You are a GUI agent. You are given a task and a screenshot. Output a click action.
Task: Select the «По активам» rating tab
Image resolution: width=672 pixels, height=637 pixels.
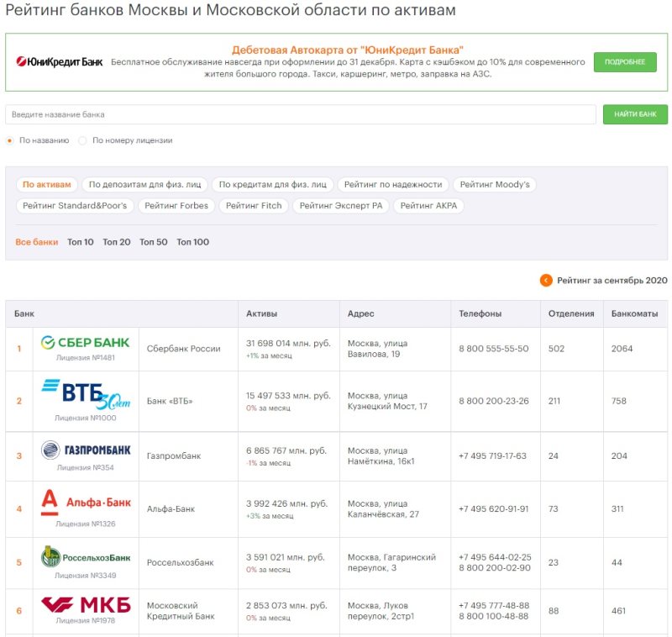47,184
